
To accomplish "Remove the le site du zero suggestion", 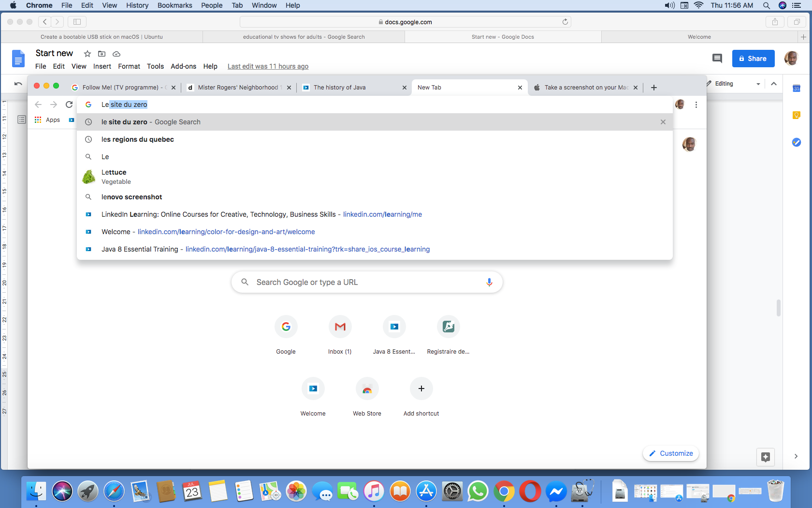I will coord(663,122).
